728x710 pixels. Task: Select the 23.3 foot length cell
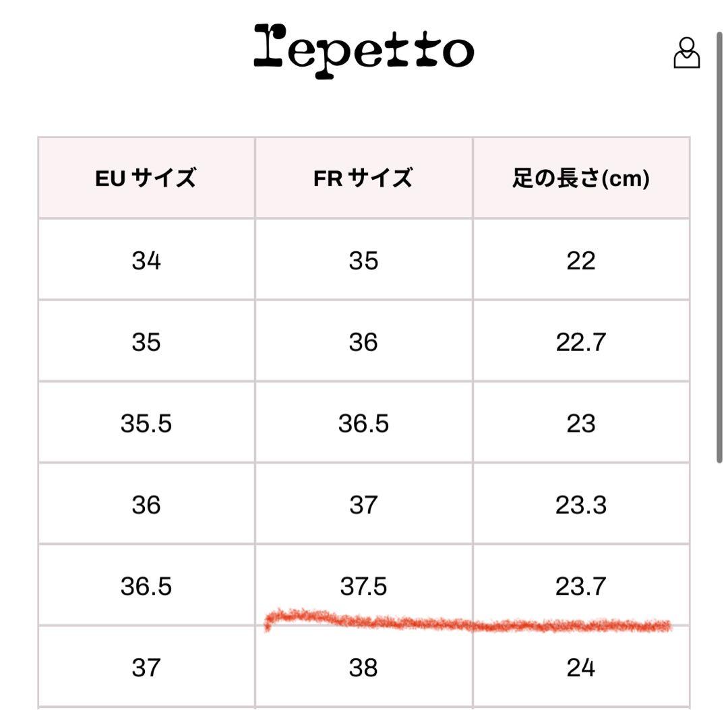[x=580, y=505]
